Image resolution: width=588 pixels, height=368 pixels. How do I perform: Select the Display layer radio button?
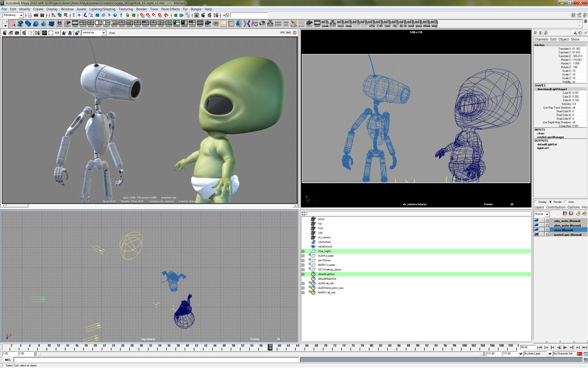click(536, 201)
